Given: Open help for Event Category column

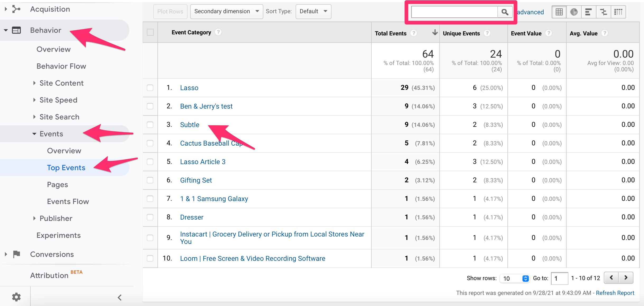Looking at the screenshot, I should point(218,32).
